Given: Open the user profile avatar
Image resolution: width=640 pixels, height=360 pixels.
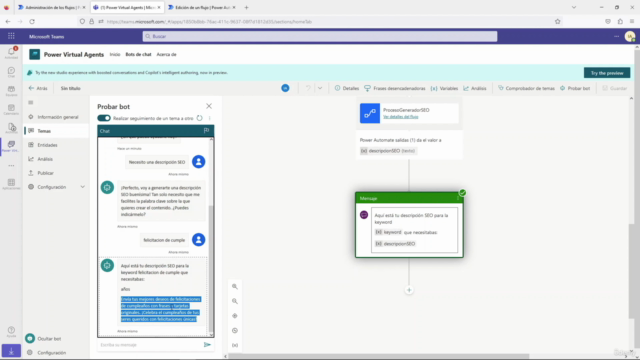Looking at the screenshot, I should [630, 37].
